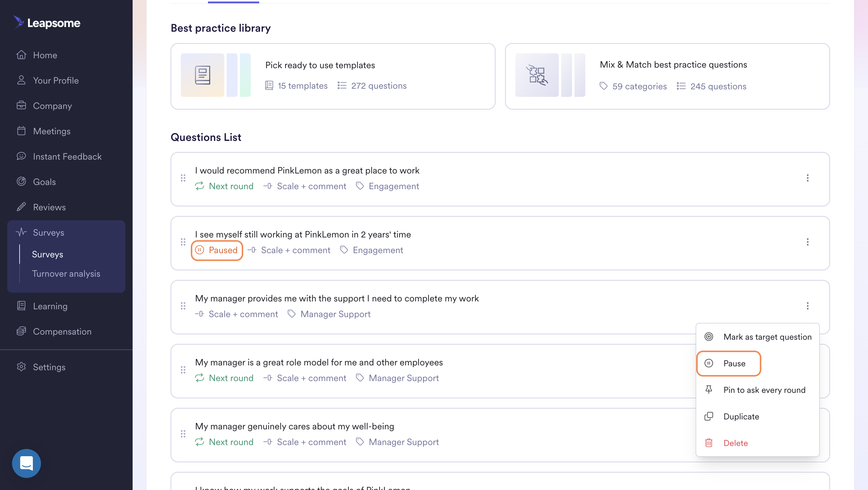This screenshot has width=868, height=490.
Task: Open Mix & Match best practice questions card
Action: 667,76
